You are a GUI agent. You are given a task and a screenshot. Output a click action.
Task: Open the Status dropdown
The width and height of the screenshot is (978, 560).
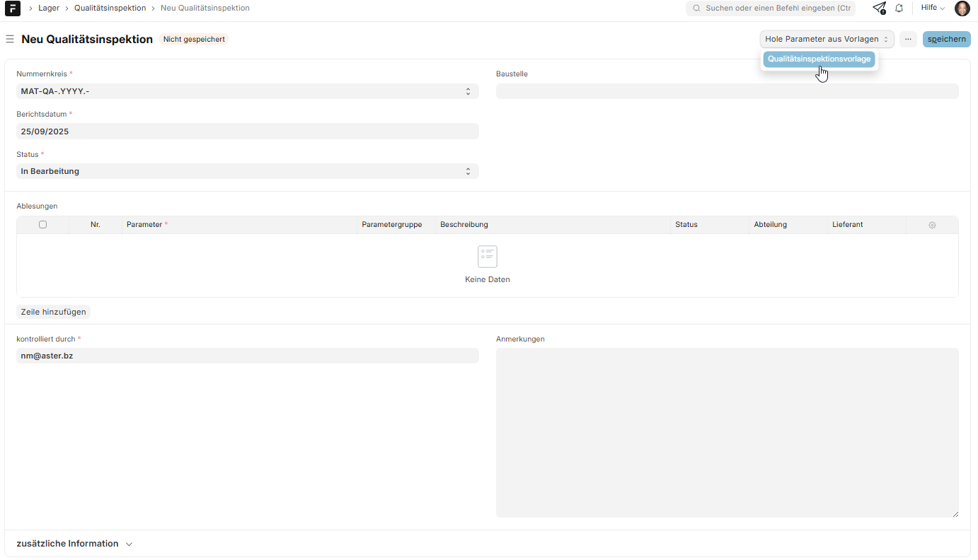coord(247,171)
